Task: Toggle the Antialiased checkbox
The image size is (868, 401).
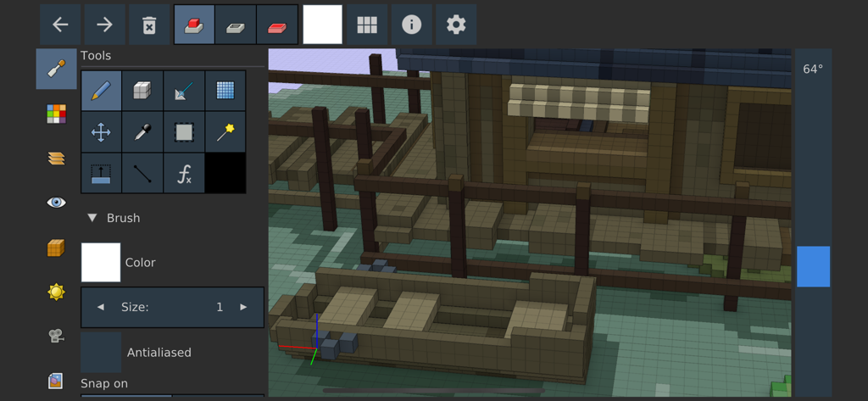Action: 101,353
